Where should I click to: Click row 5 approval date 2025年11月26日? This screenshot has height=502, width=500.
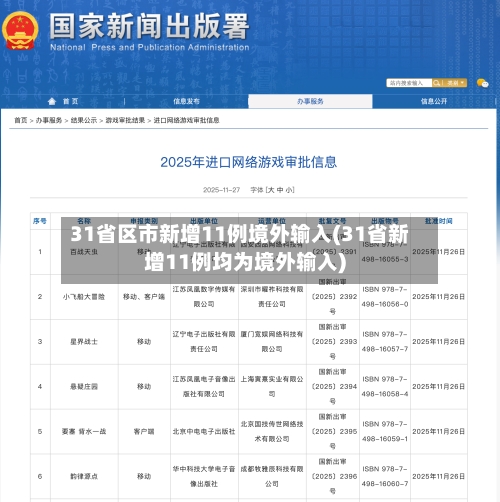pos(439,432)
